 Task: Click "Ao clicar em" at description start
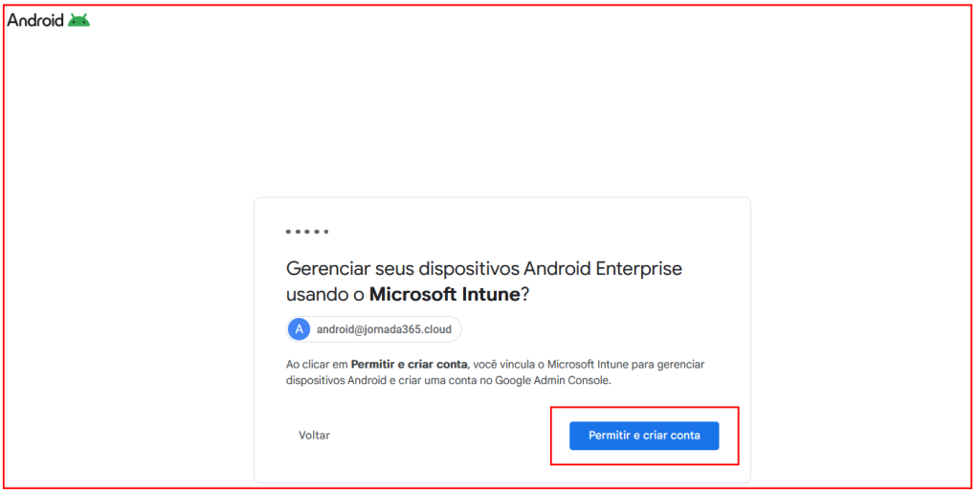tap(317, 364)
